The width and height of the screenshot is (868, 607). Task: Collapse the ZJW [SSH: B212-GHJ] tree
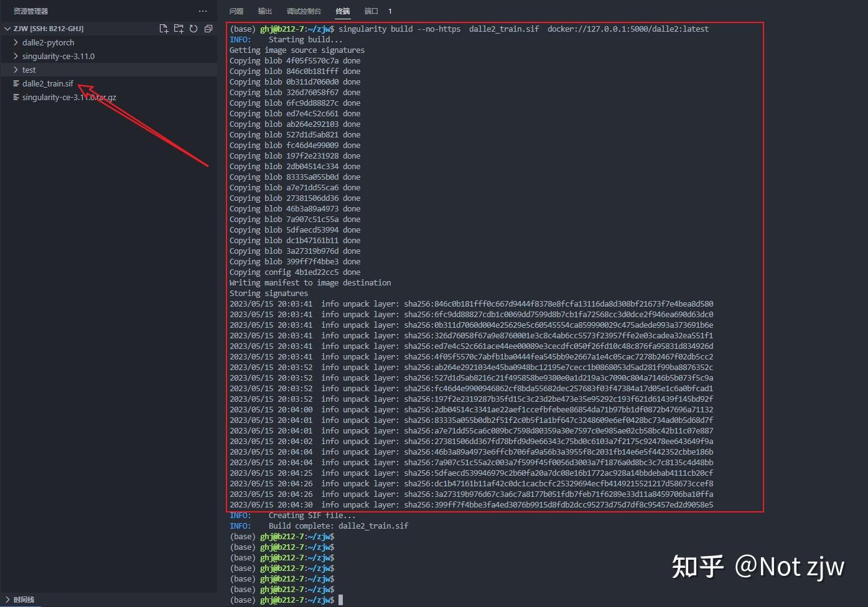click(7, 28)
